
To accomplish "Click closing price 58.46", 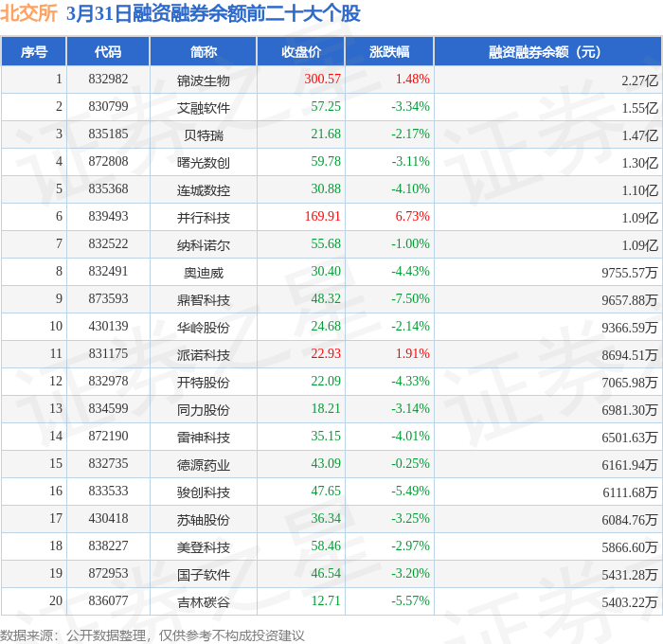I will click(326, 546).
